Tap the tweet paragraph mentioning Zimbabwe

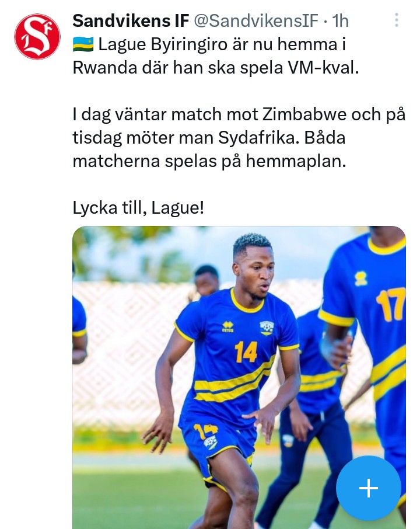click(x=239, y=138)
